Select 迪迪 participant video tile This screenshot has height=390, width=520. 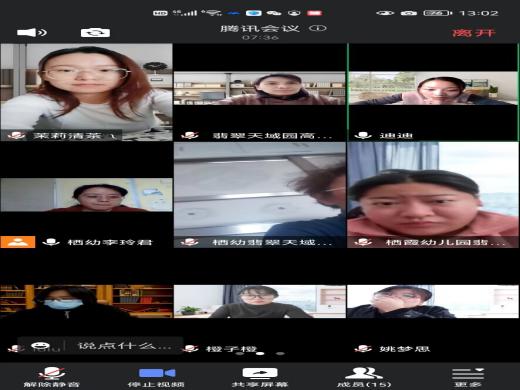(433, 92)
